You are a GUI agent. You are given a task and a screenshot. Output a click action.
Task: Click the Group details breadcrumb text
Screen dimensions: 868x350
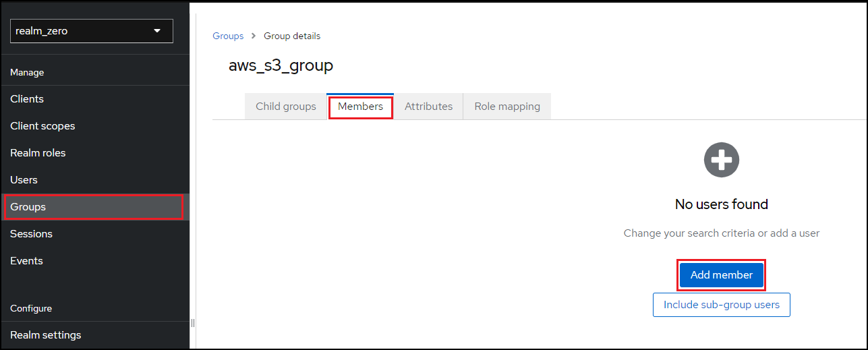click(292, 36)
